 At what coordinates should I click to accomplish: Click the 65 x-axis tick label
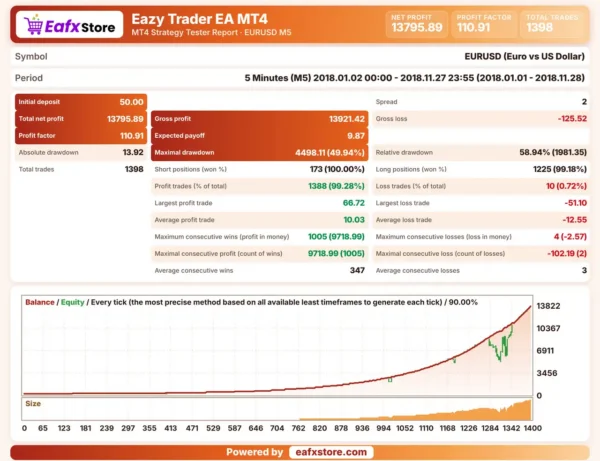coord(43,428)
